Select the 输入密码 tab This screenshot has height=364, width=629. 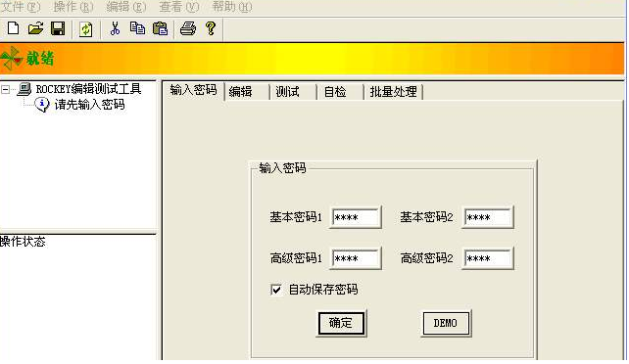(194, 90)
